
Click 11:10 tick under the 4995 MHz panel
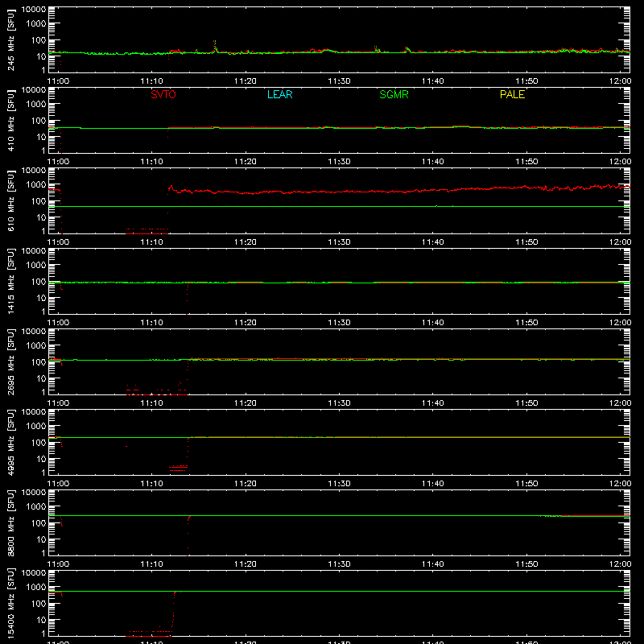[x=151, y=484]
